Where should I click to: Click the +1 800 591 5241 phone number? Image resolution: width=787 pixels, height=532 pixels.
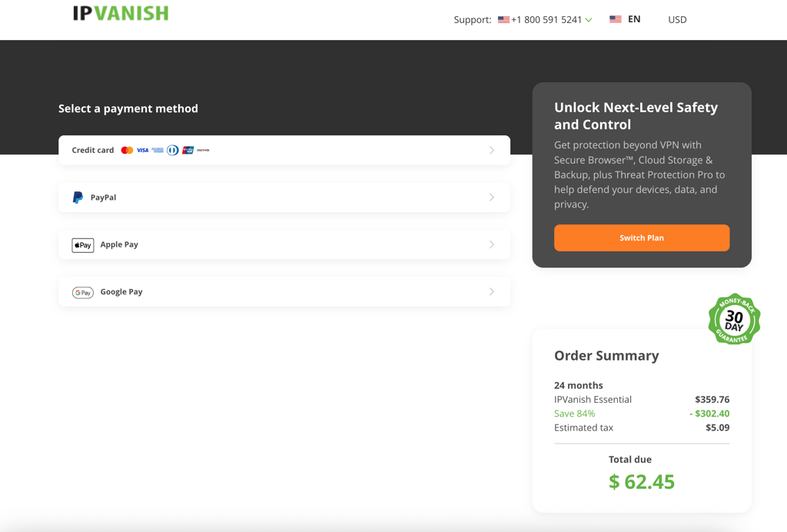(x=546, y=19)
